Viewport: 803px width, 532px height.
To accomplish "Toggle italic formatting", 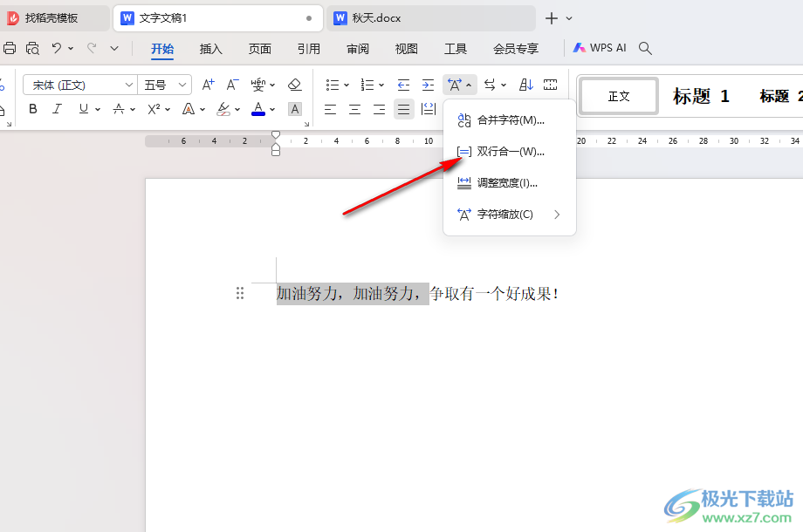I will 58,109.
